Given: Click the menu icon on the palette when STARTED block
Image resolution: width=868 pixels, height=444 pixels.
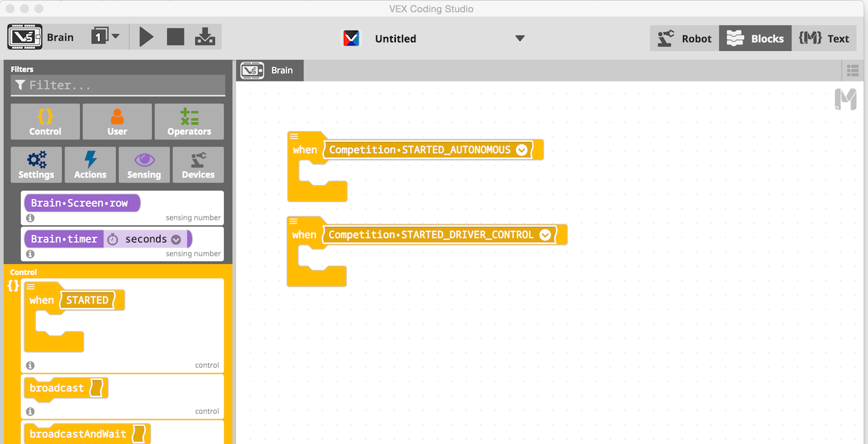Looking at the screenshot, I should 30,286.
